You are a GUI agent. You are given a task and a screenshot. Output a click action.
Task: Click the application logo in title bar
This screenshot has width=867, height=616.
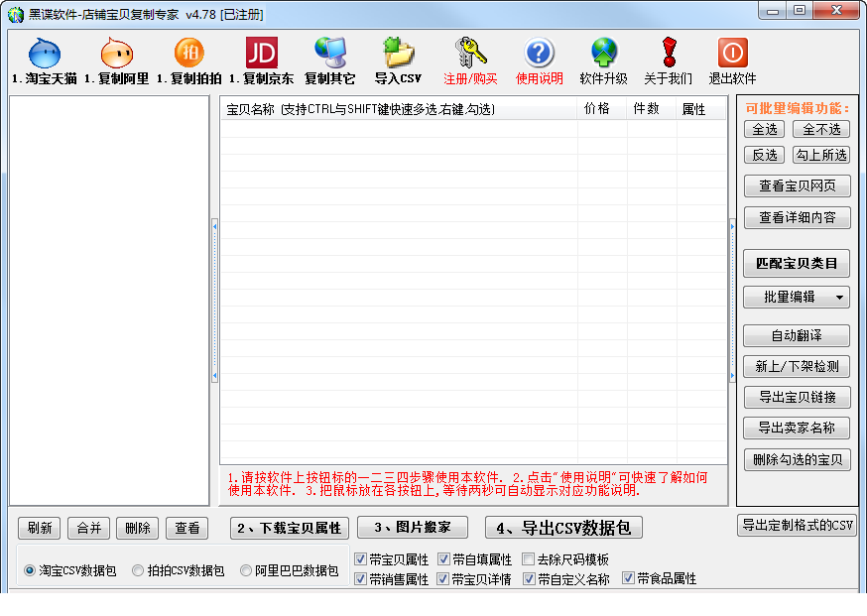pos(16,14)
